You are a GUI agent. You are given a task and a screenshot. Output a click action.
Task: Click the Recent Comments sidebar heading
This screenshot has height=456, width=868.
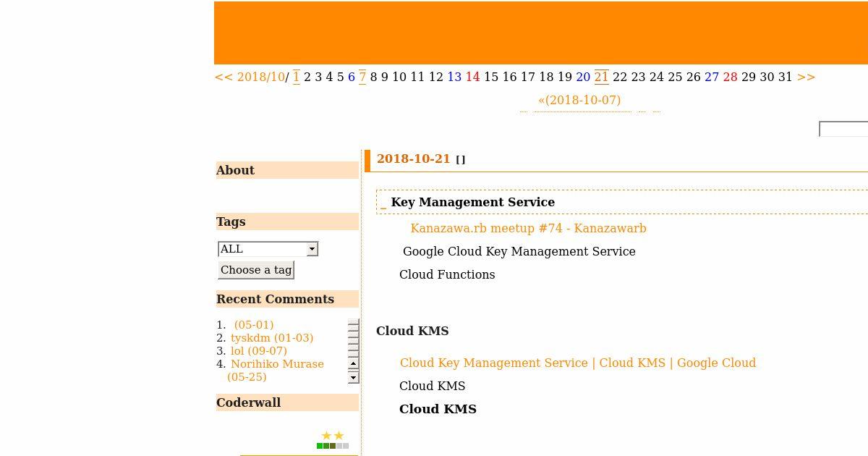(287, 299)
